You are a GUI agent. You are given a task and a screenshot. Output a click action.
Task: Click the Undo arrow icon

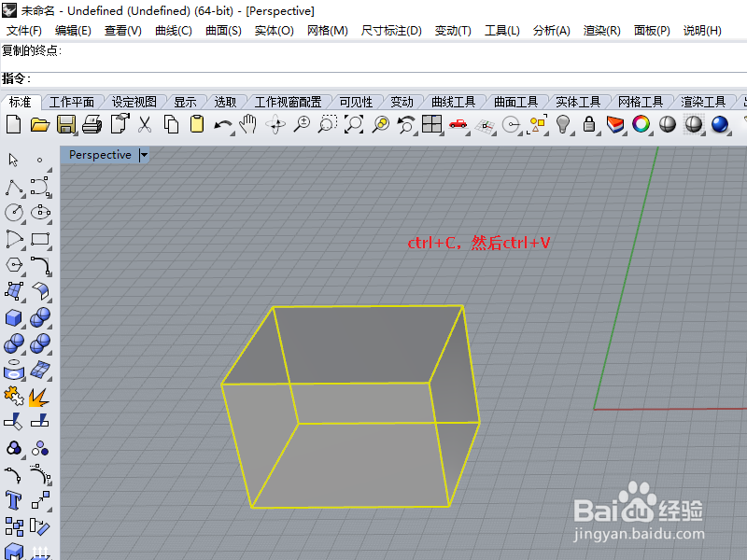(222, 126)
